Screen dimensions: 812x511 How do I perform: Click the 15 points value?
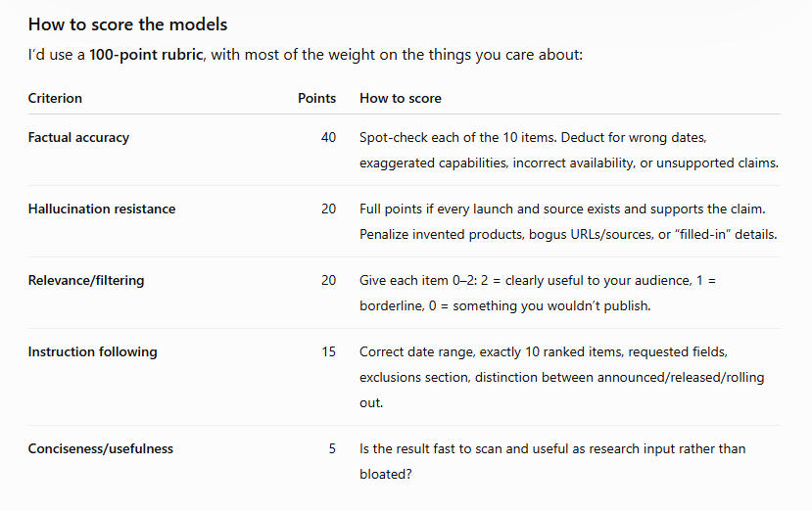click(x=328, y=351)
